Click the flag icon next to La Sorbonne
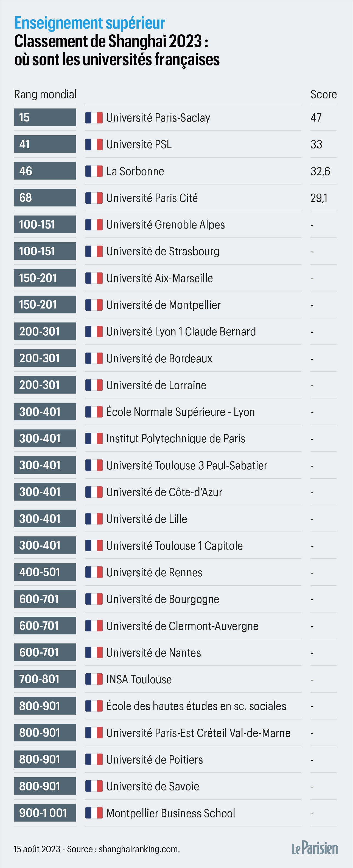The height and width of the screenshot is (868, 353). click(x=94, y=171)
